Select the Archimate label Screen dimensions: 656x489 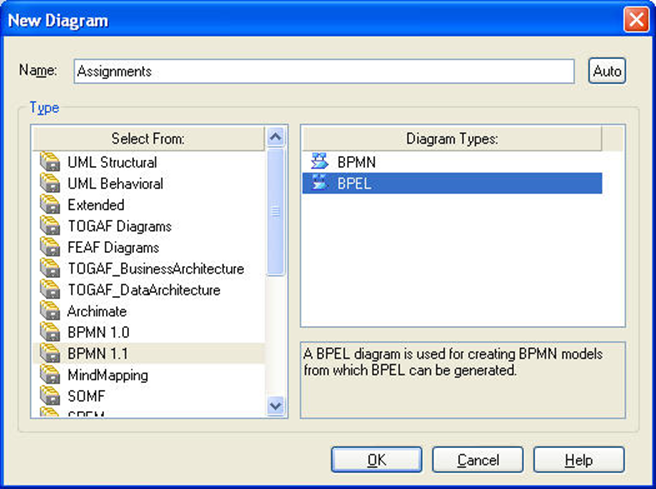point(97,312)
